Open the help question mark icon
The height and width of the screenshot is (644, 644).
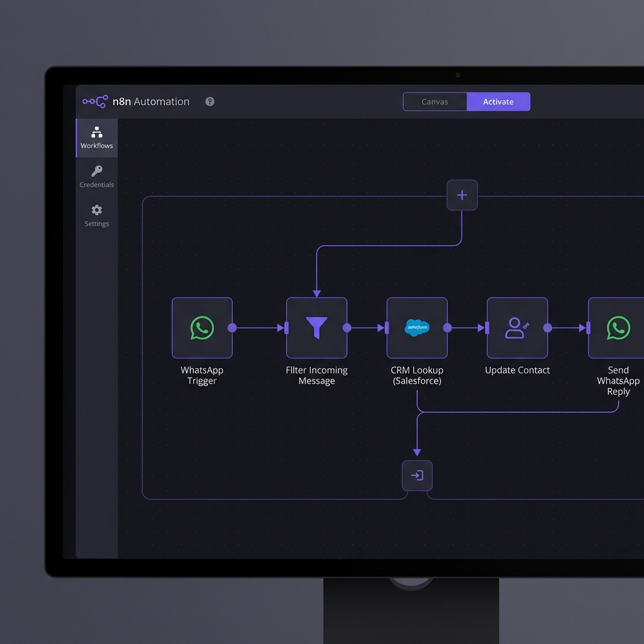coord(210,102)
